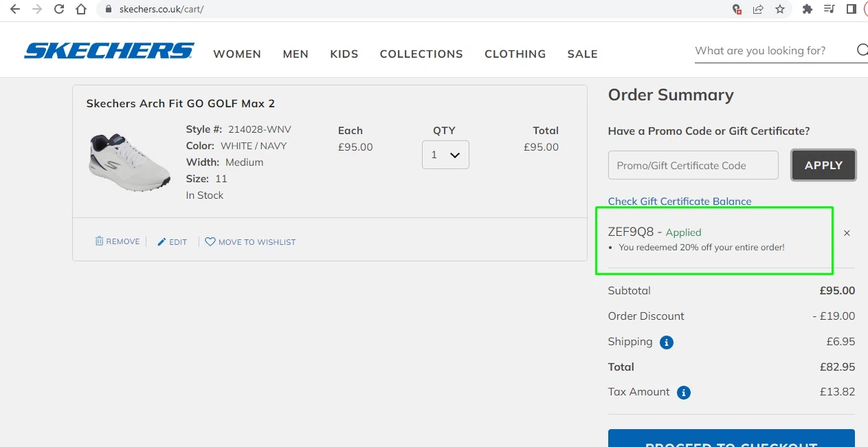868x447 pixels.
Task: Open the SALE menu
Action: 583,54
